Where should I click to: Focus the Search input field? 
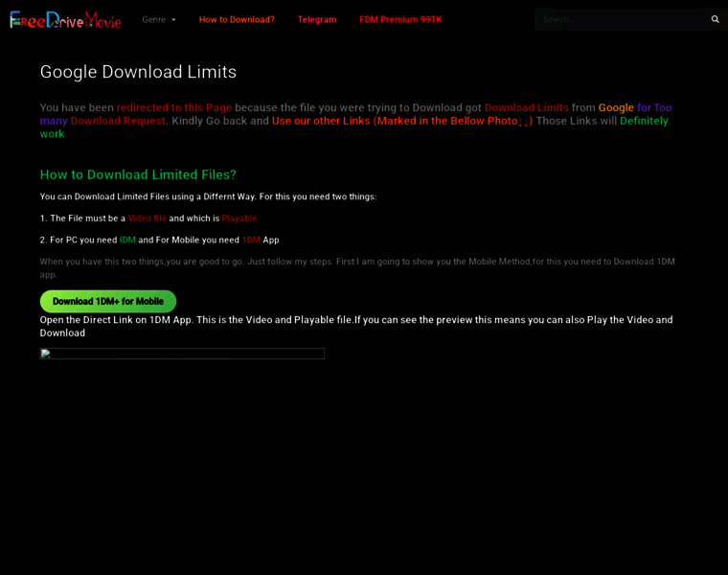click(622, 19)
